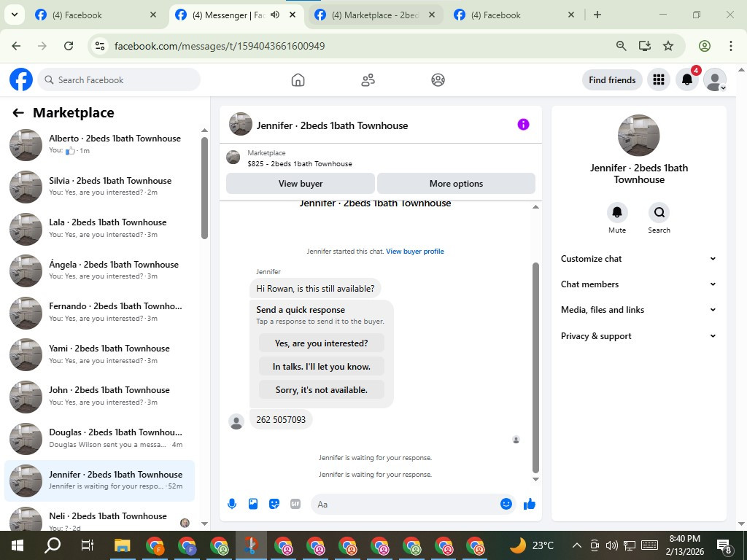Open the View buyer profile link
Viewport: 747px width, 560px height.
click(x=415, y=252)
